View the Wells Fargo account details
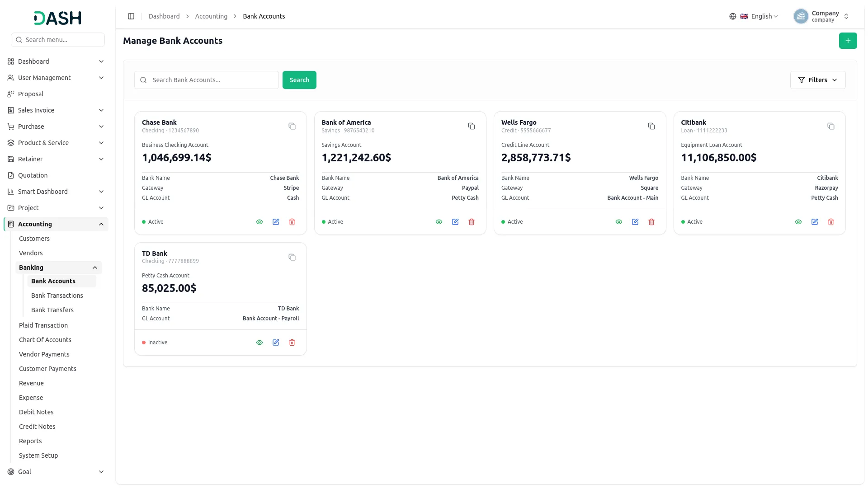Viewport: 868px width, 488px height. click(x=619, y=222)
